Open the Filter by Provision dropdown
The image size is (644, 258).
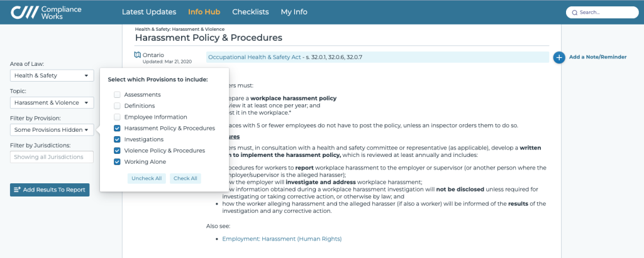click(52, 130)
